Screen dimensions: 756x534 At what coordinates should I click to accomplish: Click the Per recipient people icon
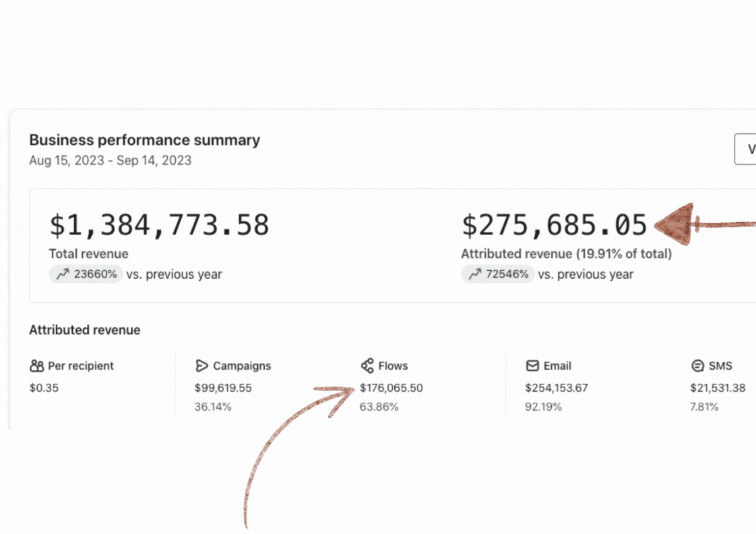point(36,366)
